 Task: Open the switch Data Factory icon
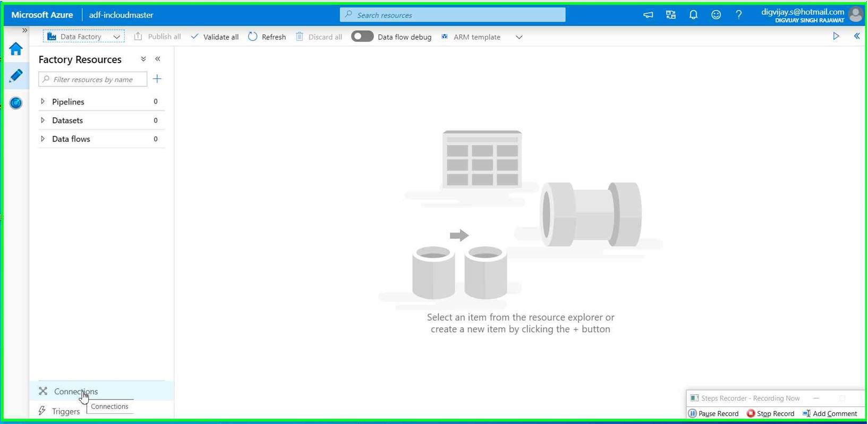coord(671,15)
